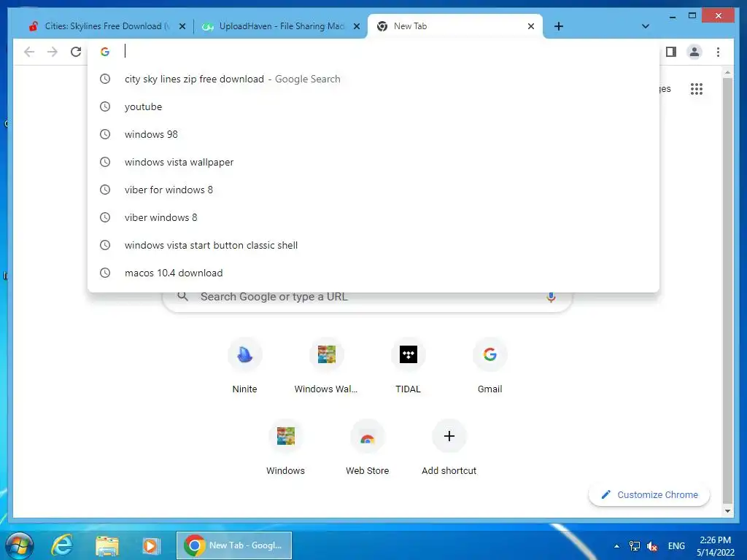The width and height of the screenshot is (747, 560).
Task: Reload the current page
Action: (x=76, y=52)
